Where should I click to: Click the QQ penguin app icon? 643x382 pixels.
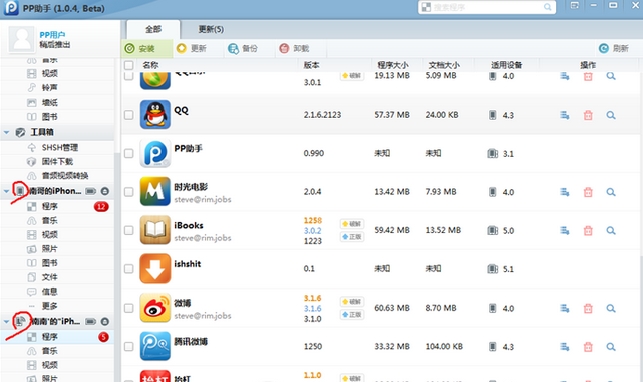(155, 114)
